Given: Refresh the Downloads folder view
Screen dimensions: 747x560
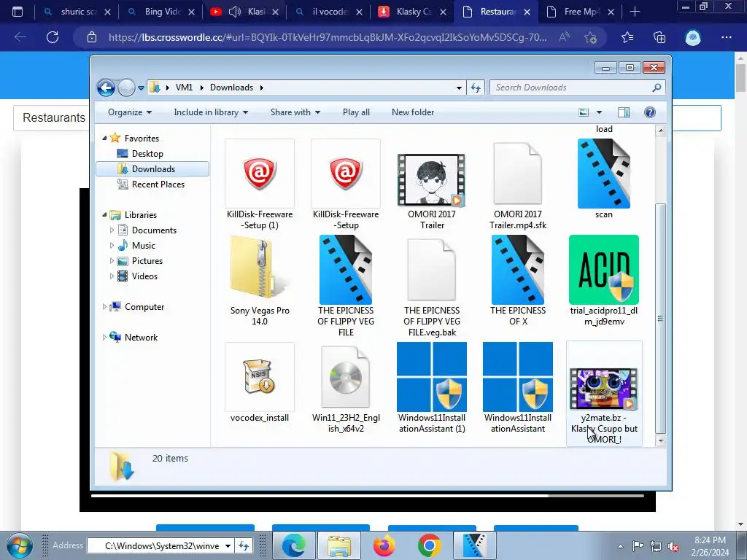Looking at the screenshot, I should pos(476,87).
